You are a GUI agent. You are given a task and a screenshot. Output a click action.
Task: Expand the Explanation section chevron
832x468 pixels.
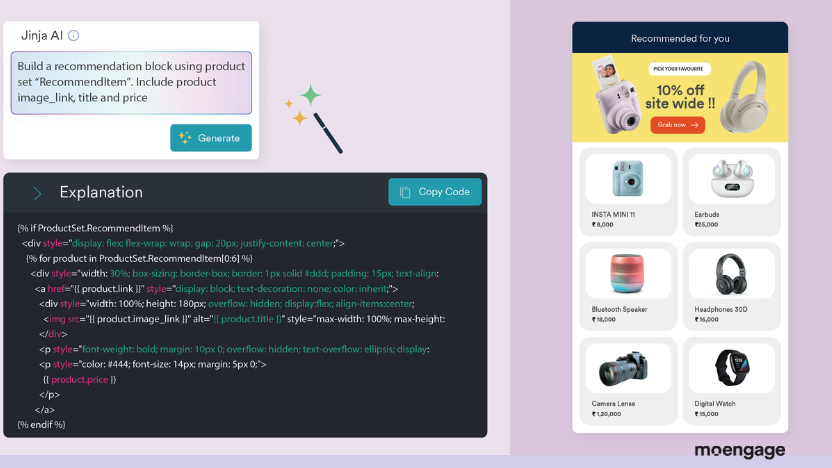click(37, 193)
